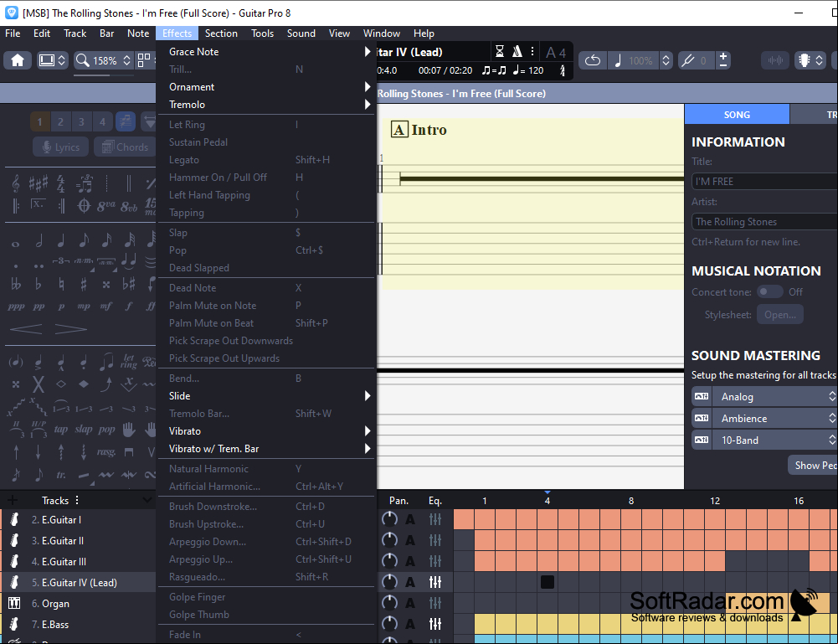Toggle the 10-Band equalizer power button
Image resolution: width=838 pixels, height=644 pixels.
point(702,440)
